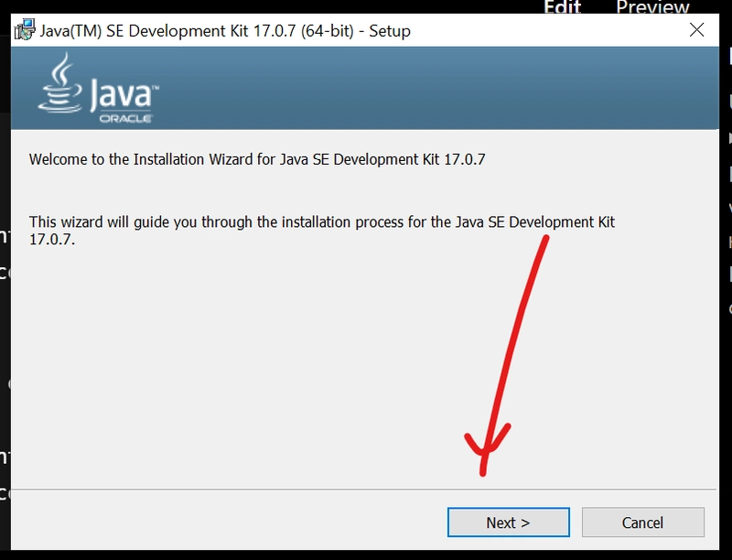Cancel the Java JDK setup
Image resolution: width=732 pixels, height=560 pixels.
point(643,522)
